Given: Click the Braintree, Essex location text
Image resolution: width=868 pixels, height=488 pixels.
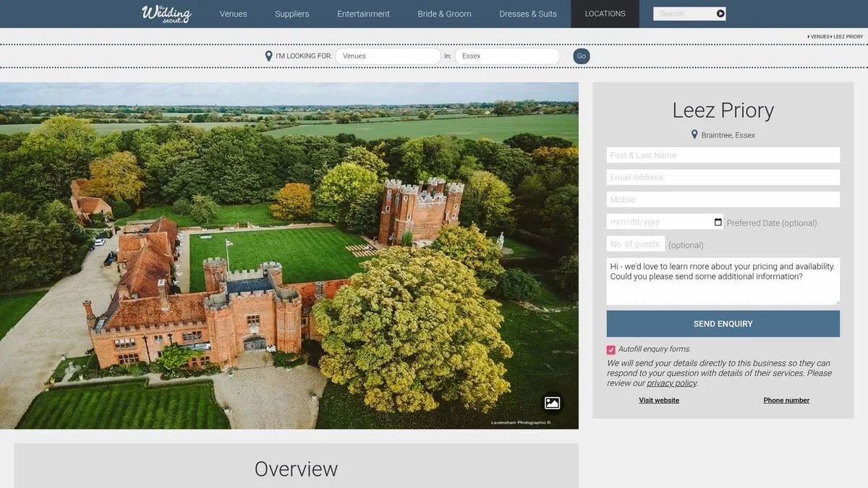Looking at the screenshot, I should pos(728,135).
